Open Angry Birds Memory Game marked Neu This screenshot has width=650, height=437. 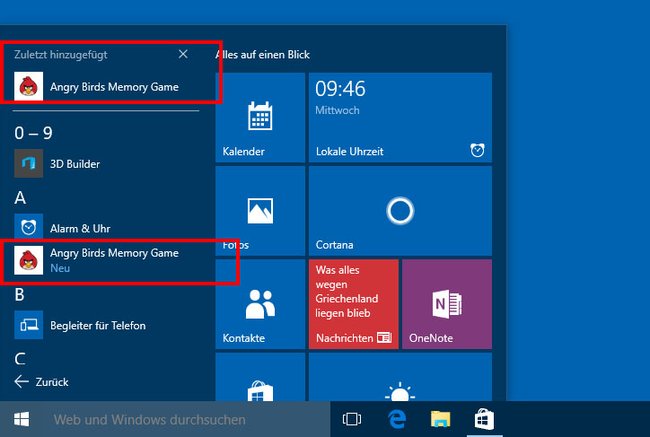coord(106,260)
